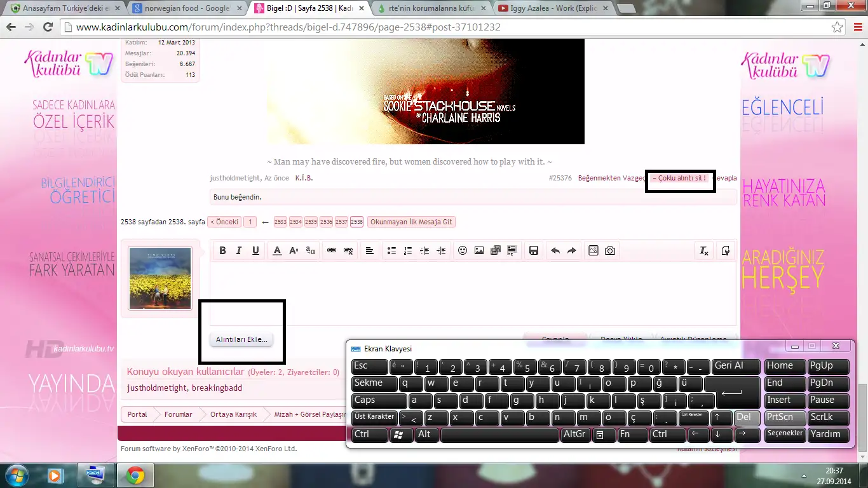868x488 pixels.
Task: Insert an unordered bullet list
Action: click(x=391, y=251)
